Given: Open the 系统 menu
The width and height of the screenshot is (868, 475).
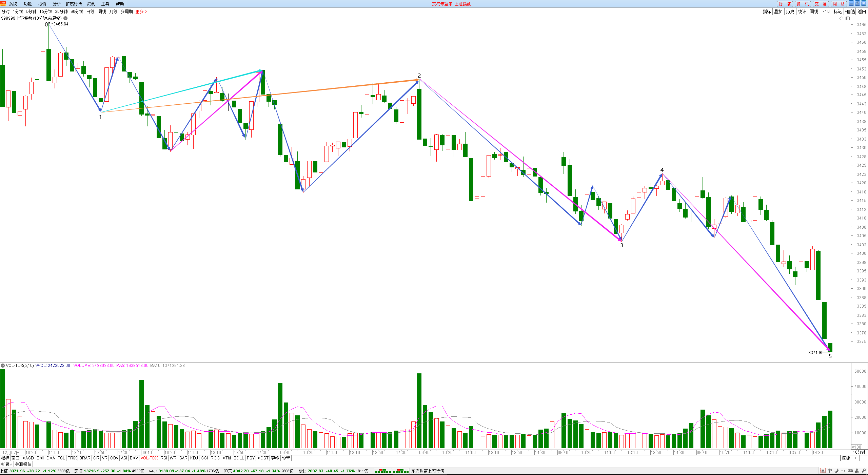Looking at the screenshot, I should (x=13, y=4).
